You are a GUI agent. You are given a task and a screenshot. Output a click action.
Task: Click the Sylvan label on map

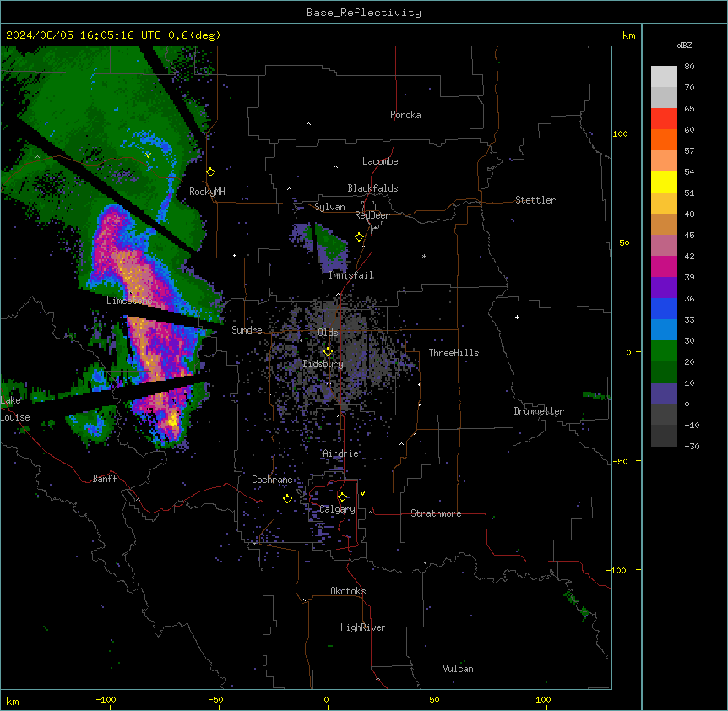tap(329, 207)
